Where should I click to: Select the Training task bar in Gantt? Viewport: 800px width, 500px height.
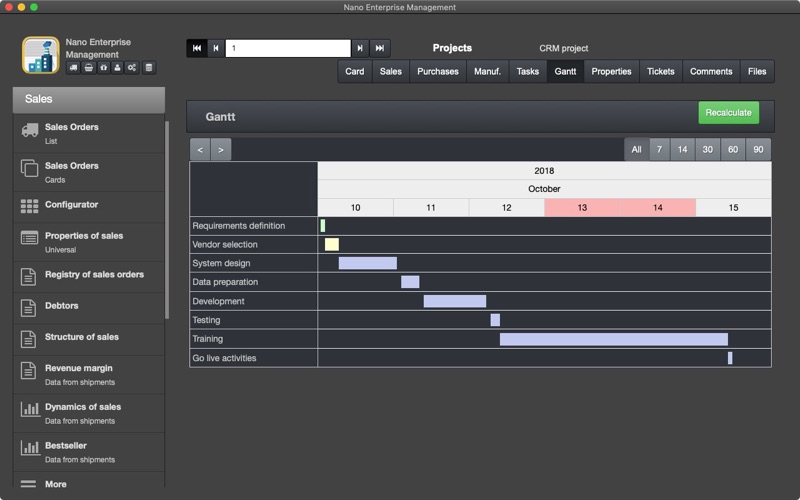click(x=614, y=339)
